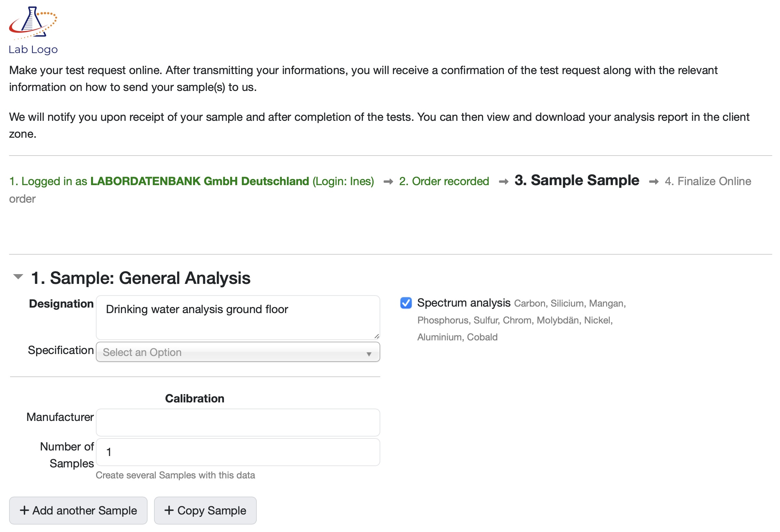Disable the Spectrum analysis checkbox
The width and height of the screenshot is (780, 532).
click(406, 303)
